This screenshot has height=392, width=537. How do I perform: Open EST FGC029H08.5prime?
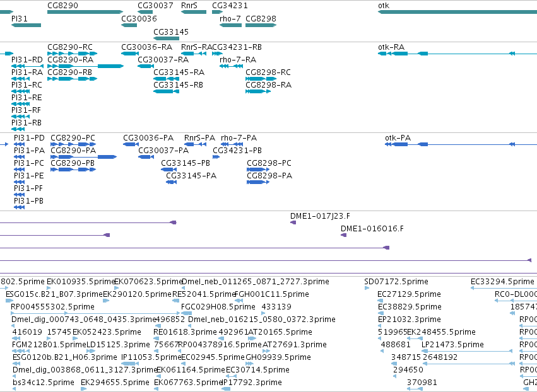click(218, 307)
